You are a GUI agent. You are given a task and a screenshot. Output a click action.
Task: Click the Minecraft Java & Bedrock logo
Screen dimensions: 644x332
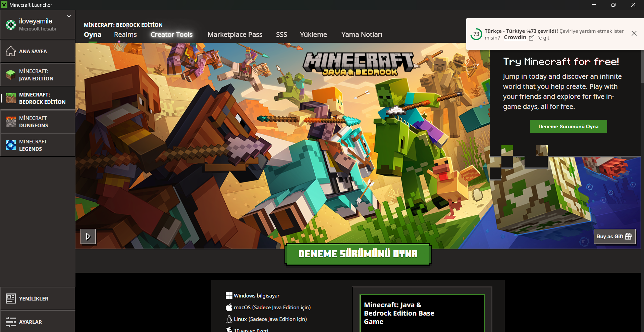359,64
